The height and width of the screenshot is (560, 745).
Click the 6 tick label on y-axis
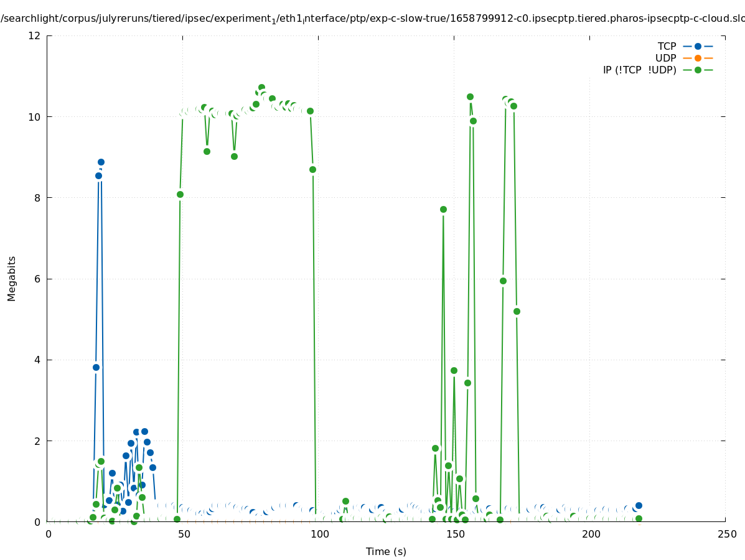pyautogui.click(x=37, y=279)
